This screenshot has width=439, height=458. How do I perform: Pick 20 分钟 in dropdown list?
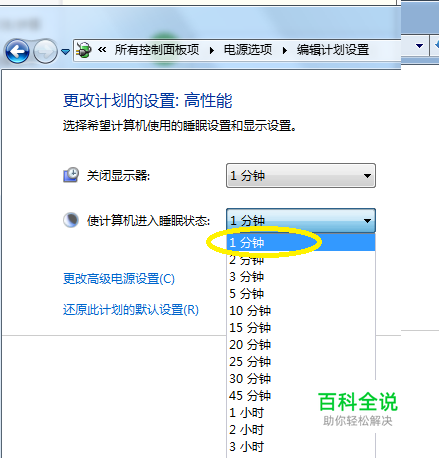pos(301,345)
